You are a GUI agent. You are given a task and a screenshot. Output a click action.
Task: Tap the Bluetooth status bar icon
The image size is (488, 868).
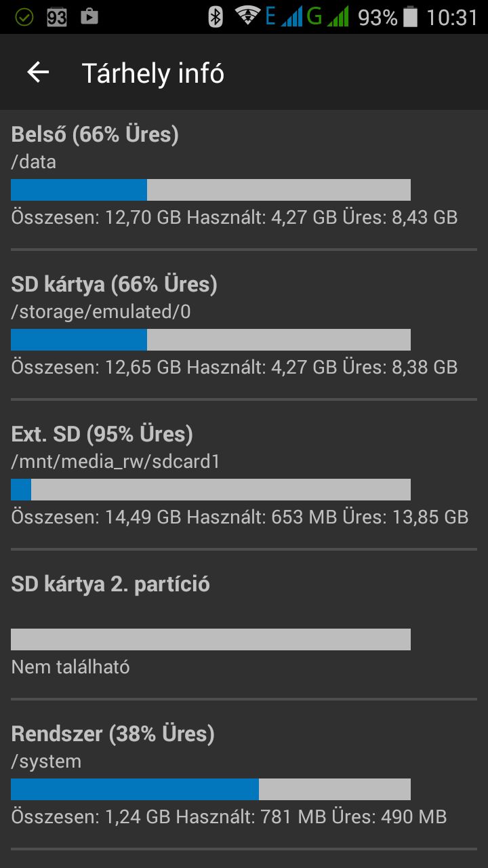(216, 17)
